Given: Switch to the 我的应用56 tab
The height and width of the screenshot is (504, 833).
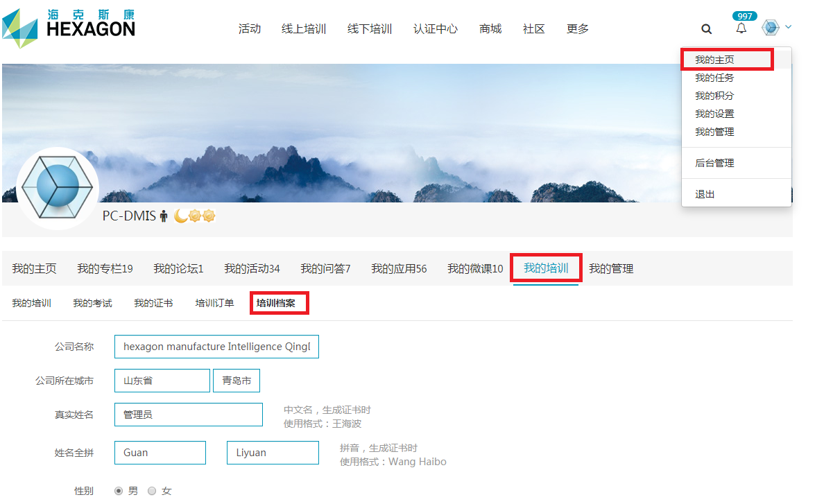Looking at the screenshot, I should 399,268.
